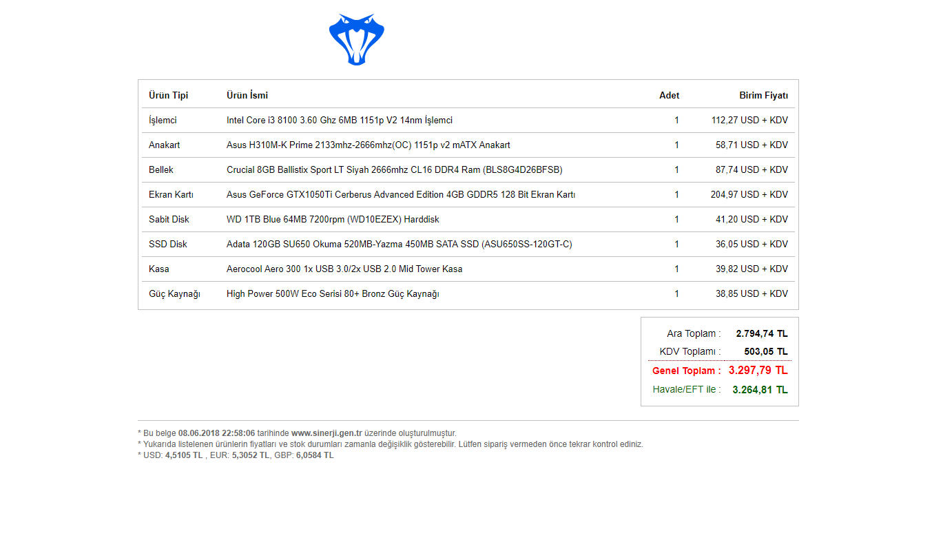Select the Asus GeForce GTX1050Ti product name
The image size is (932, 560).
[401, 195]
